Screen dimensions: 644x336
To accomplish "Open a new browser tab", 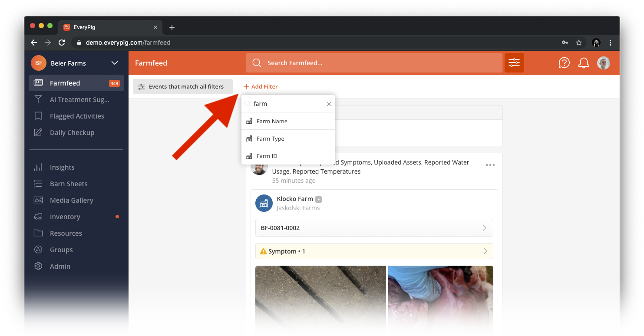I will click(x=172, y=27).
